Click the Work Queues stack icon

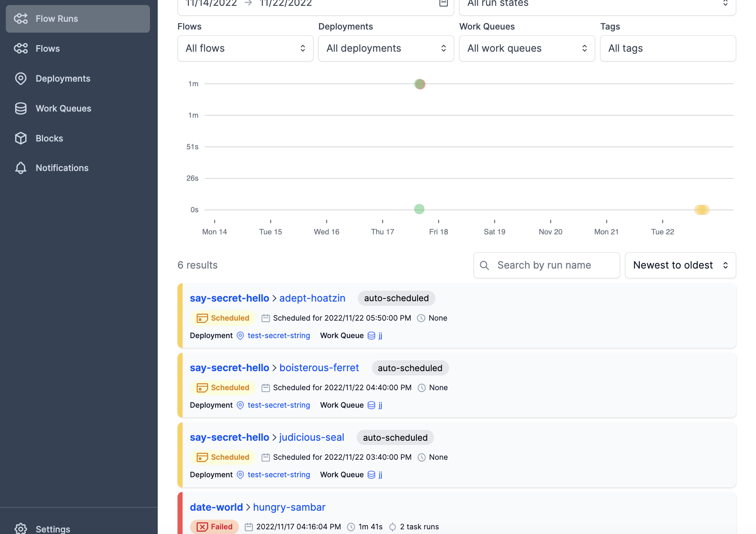(x=21, y=108)
